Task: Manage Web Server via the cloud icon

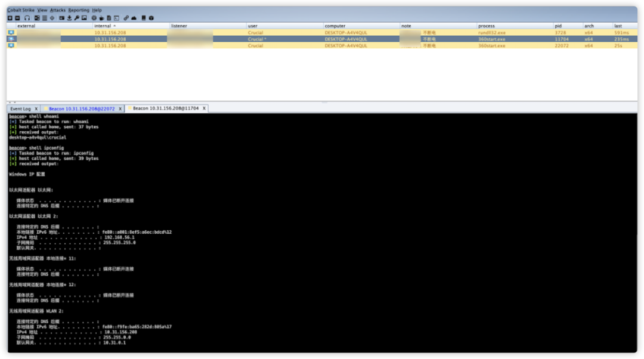Action: 134,18
